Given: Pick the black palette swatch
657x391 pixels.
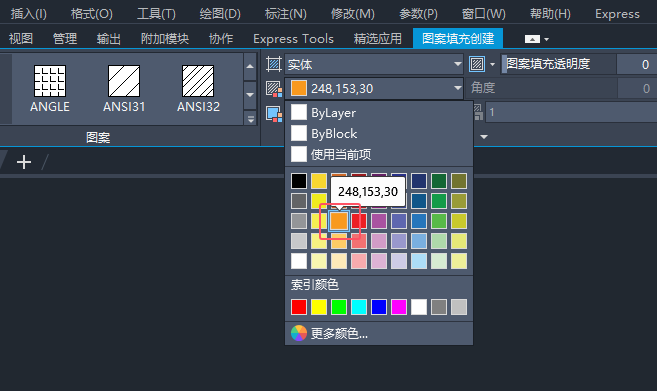Looking at the screenshot, I should 299,181.
